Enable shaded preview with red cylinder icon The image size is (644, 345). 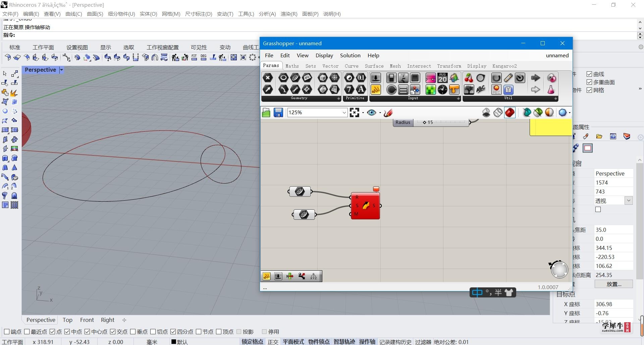coord(510,113)
